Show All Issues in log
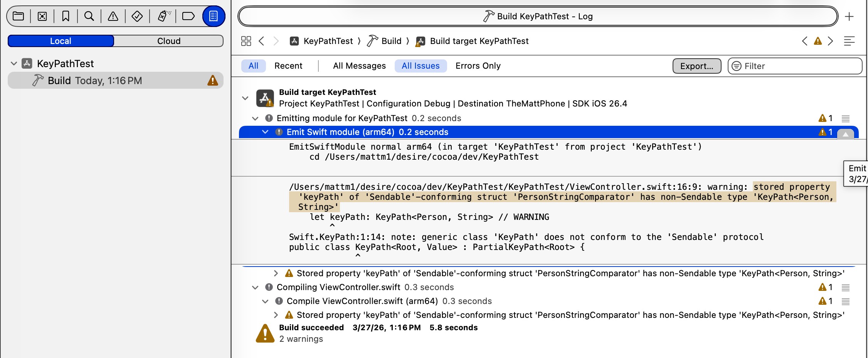Viewport: 868px width, 358px height. (421, 66)
